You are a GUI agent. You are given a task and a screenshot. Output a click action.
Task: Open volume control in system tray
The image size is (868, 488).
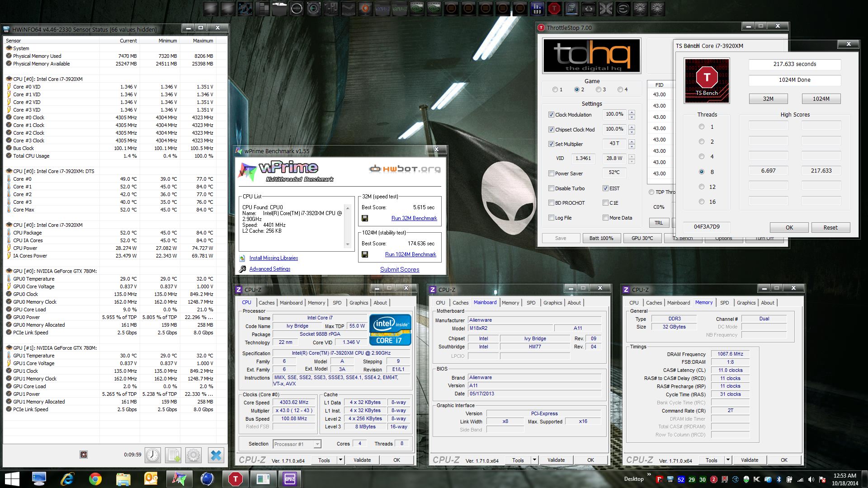pyautogui.click(x=811, y=479)
